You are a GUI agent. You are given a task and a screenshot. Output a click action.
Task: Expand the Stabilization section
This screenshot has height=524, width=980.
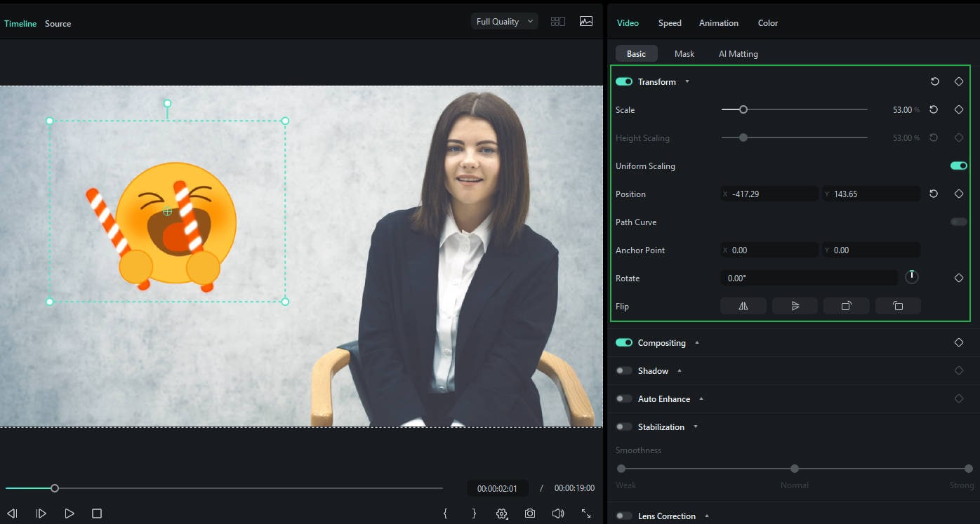coord(696,426)
